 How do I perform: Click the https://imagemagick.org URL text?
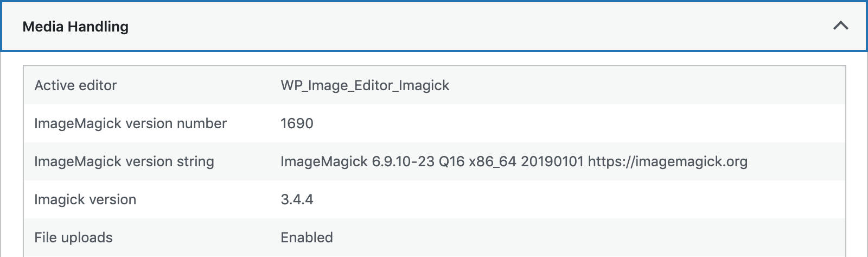click(x=667, y=161)
